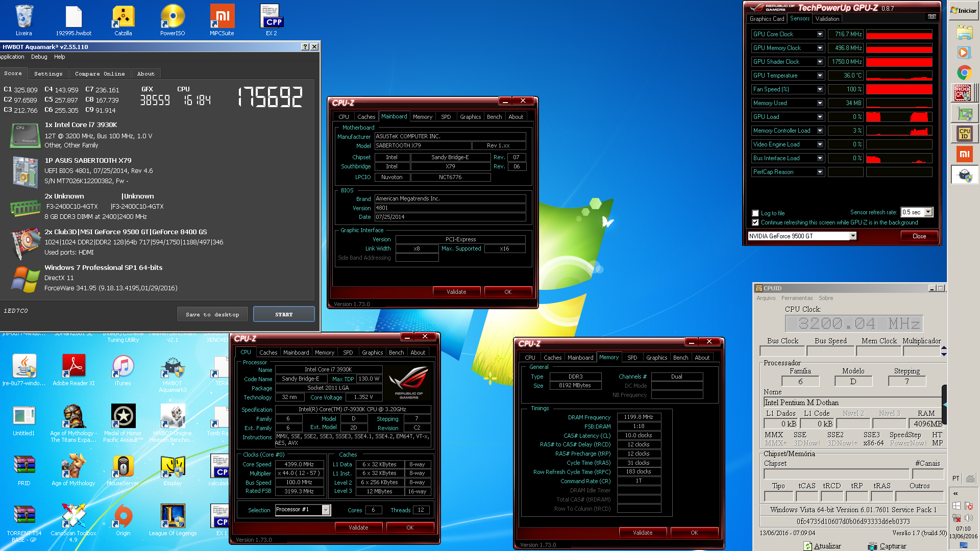The height and width of the screenshot is (551, 980).
Task: Click Aquamark3 title bar help question mark
Action: (305, 46)
